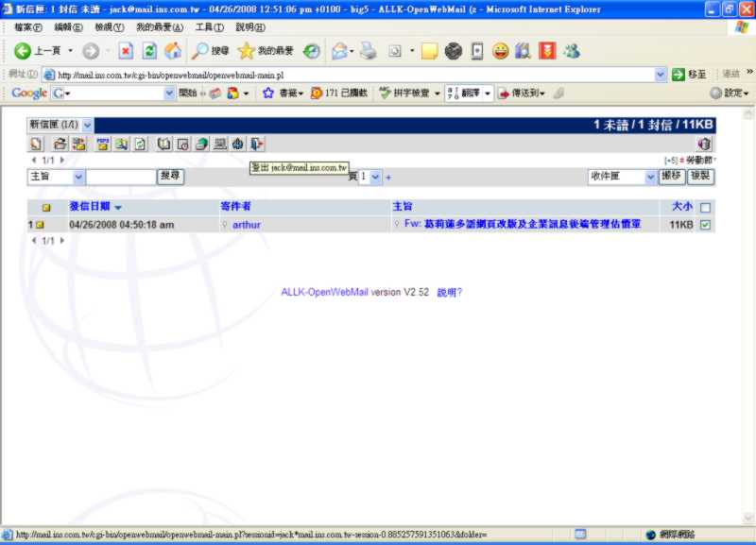Sort by 發信日期 column header
This screenshot has width=756, height=545.
coord(90,206)
